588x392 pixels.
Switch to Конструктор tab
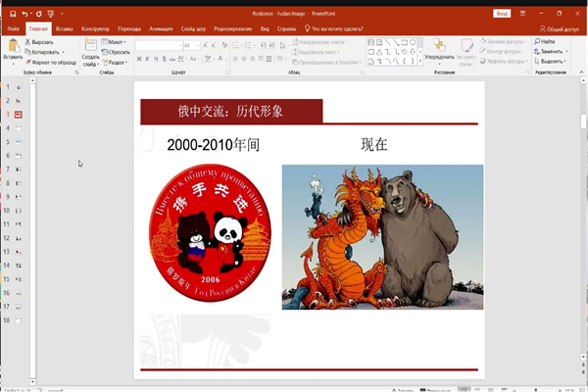click(x=95, y=28)
